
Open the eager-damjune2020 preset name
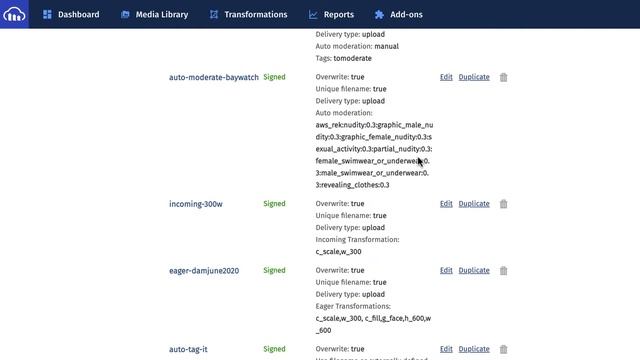click(x=204, y=271)
